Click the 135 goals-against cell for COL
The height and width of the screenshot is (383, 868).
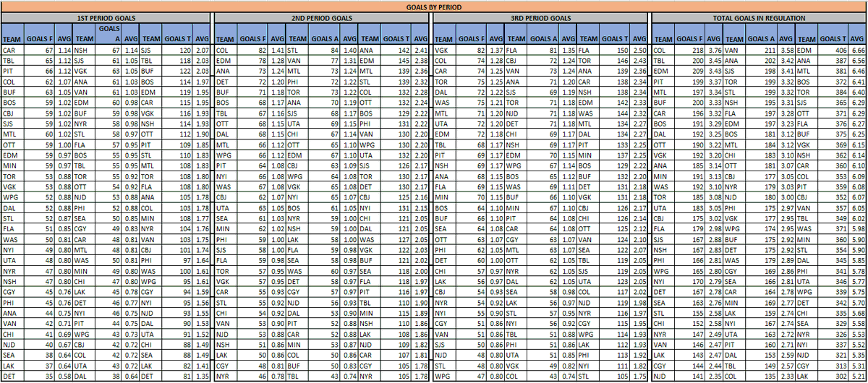tap(762, 376)
